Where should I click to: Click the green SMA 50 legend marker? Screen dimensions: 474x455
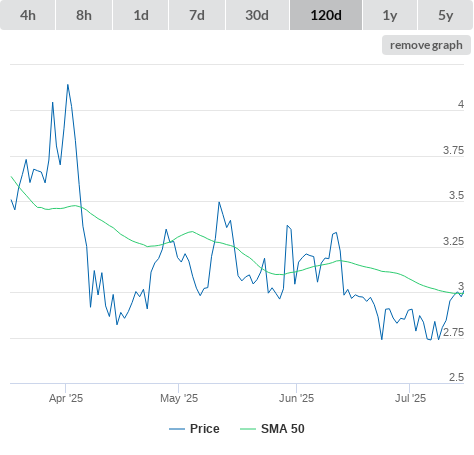pos(248,429)
